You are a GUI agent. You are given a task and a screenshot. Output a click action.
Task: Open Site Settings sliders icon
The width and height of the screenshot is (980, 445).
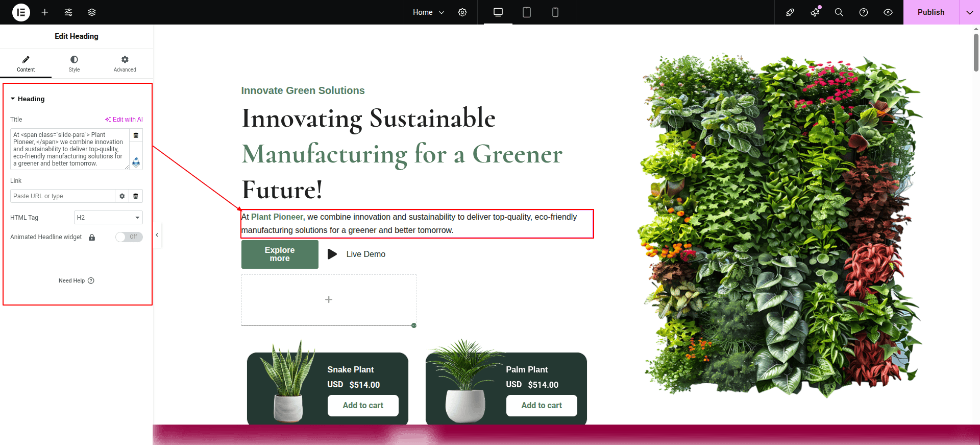pos(68,12)
